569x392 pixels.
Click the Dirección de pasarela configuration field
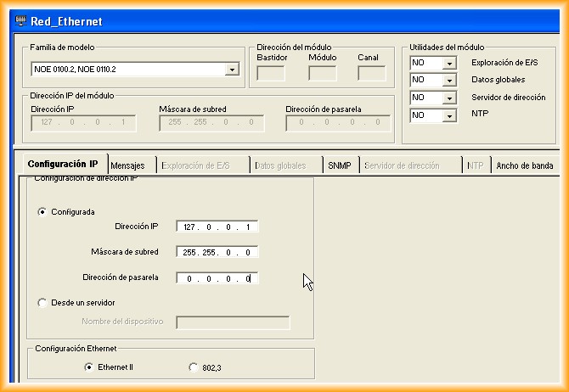tap(217, 278)
